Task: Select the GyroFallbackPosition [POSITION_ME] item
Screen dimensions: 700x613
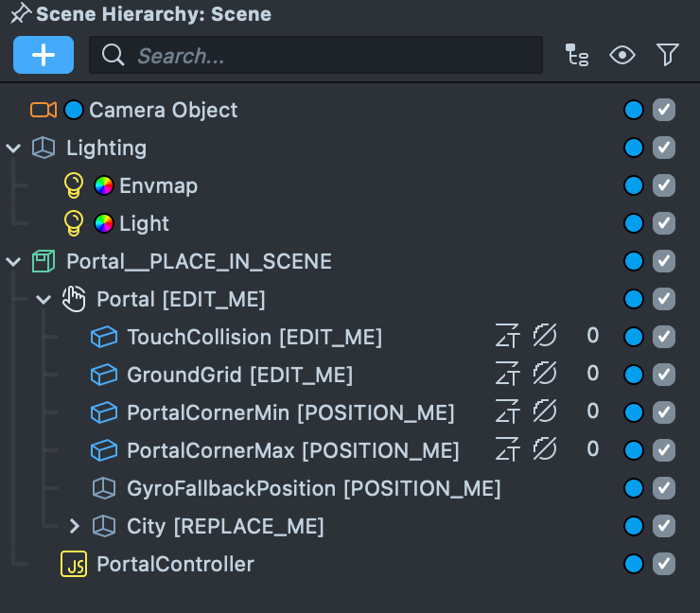Action: coord(313,488)
